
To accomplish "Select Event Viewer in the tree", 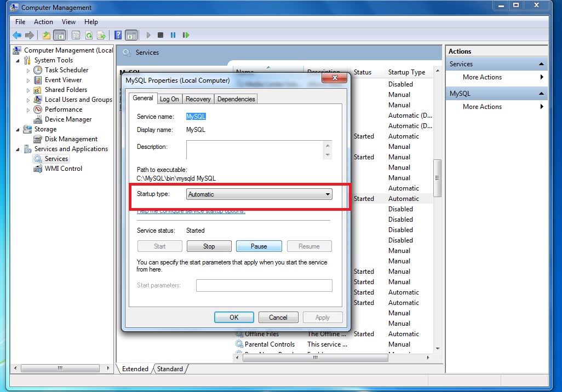I will 63,80.
